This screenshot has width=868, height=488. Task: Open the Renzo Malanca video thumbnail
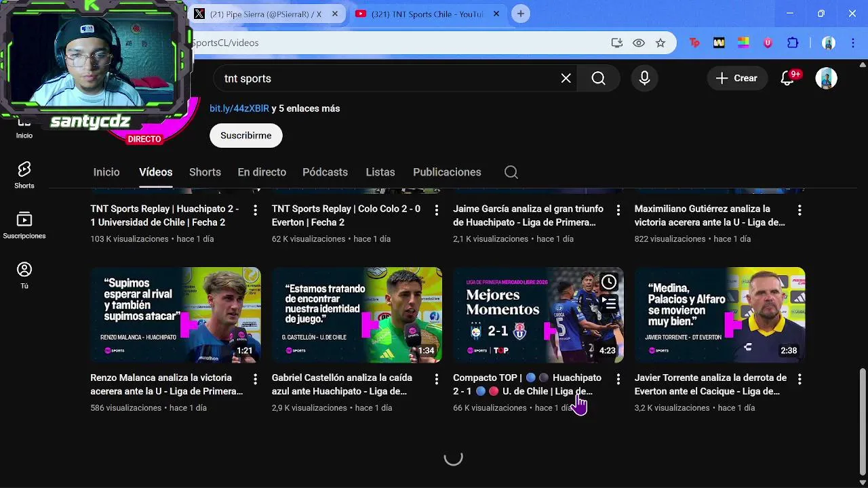point(176,315)
